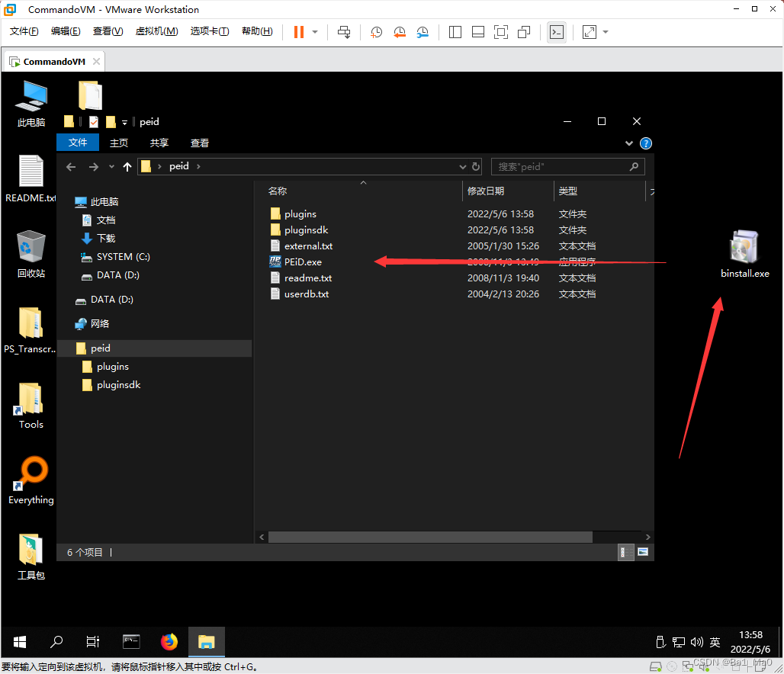Image resolution: width=784 pixels, height=674 pixels.
Task: Close the CommandoVM tab
Action: coord(97,61)
